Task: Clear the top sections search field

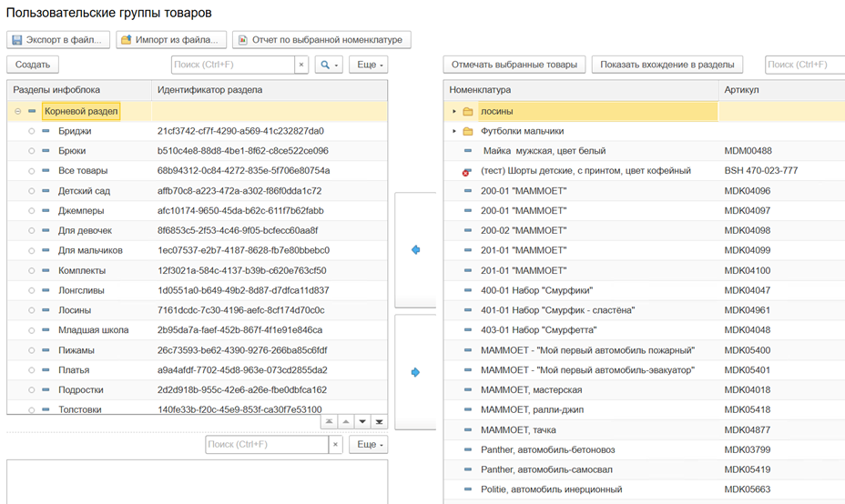Action: pyautogui.click(x=301, y=65)
